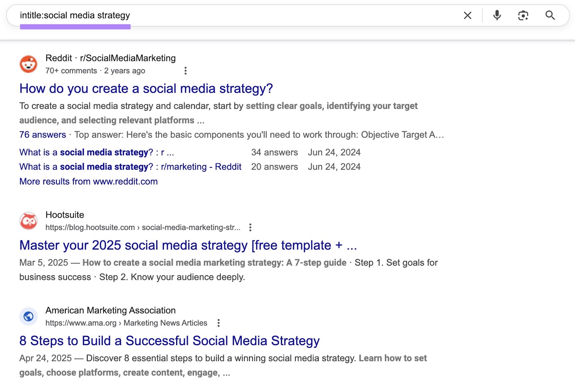Viewport: 575px width, 392px height.
Task: Click the Hootsuite blog URL breadcrumb
Action: (143, 227)
